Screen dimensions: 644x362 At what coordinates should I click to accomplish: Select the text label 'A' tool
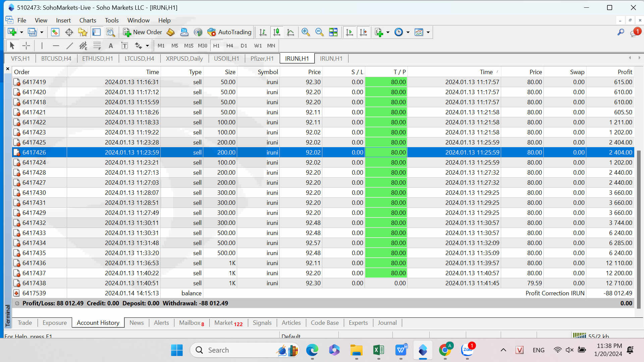111,46
